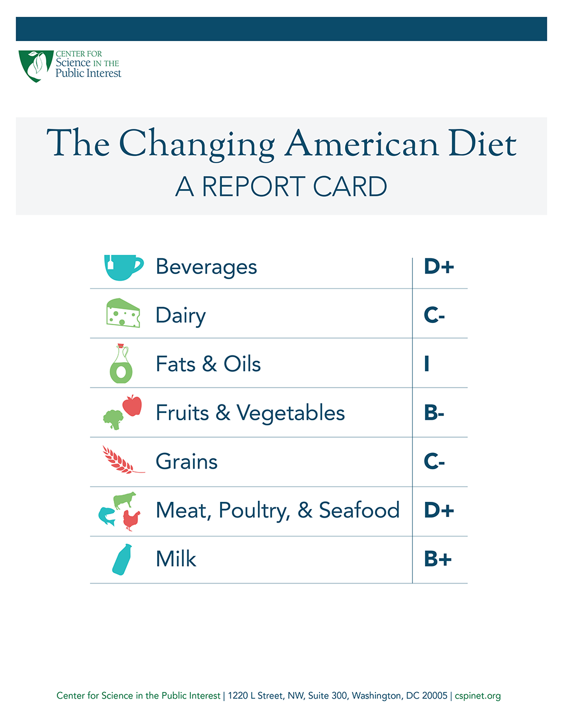Click the teal milk bottle icon

pos(122,559)
